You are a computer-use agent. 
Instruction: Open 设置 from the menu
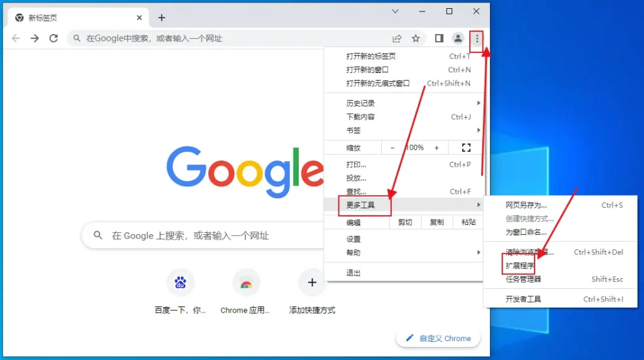click(x=404, y=239)
